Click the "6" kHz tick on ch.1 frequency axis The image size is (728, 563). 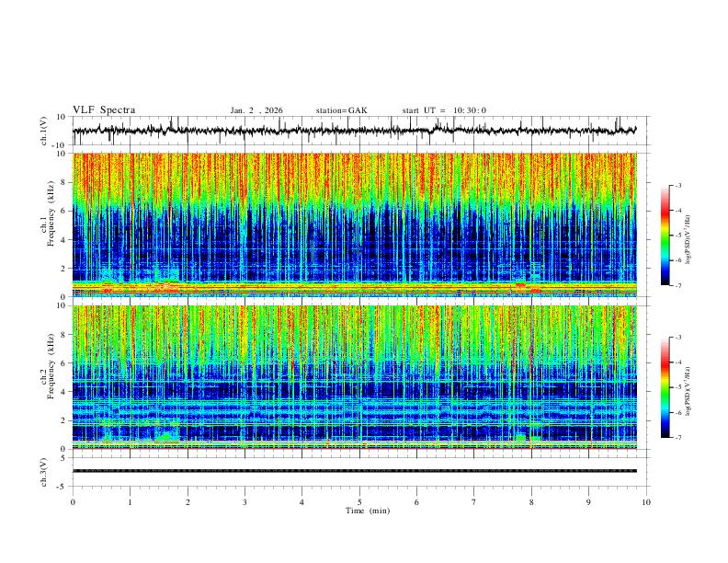pyautogui.click(x=63, y=211)
